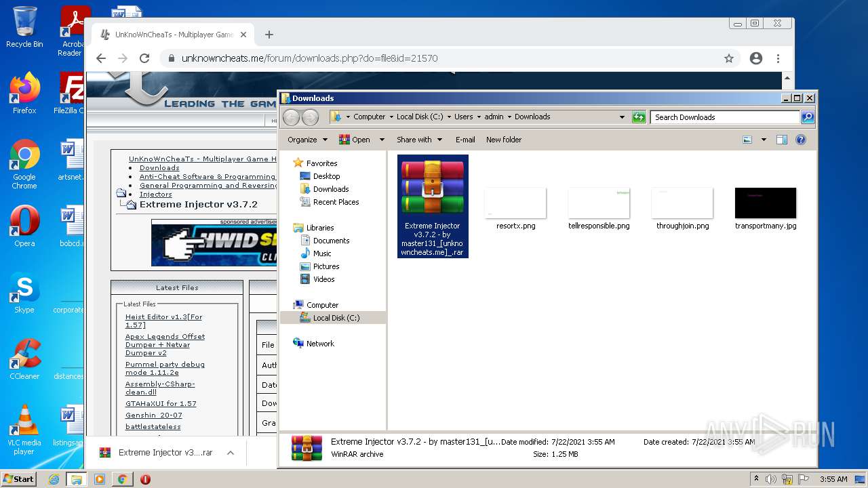868x488 pixels.
Task: Open Recent Places in navigation pane
Action: [x=336, y=202]
